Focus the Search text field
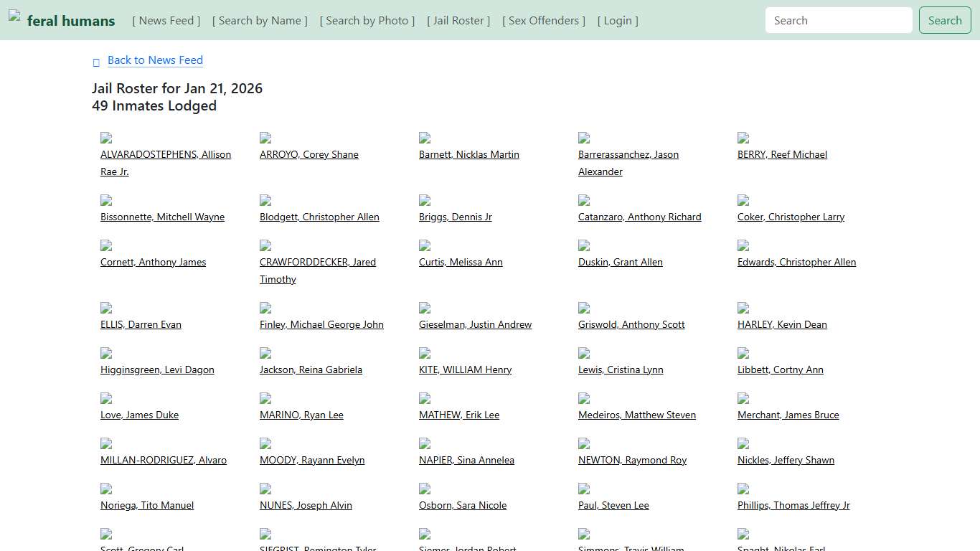Viewport: 980px width, 551px height. [x=839, y=21]
